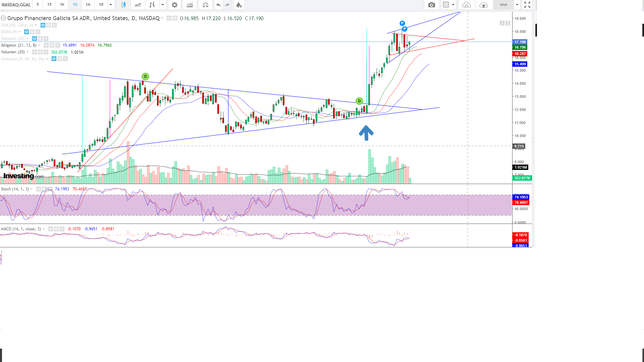Open layout selector dropdown arrow
644x362 pixels.
(453, 5)
